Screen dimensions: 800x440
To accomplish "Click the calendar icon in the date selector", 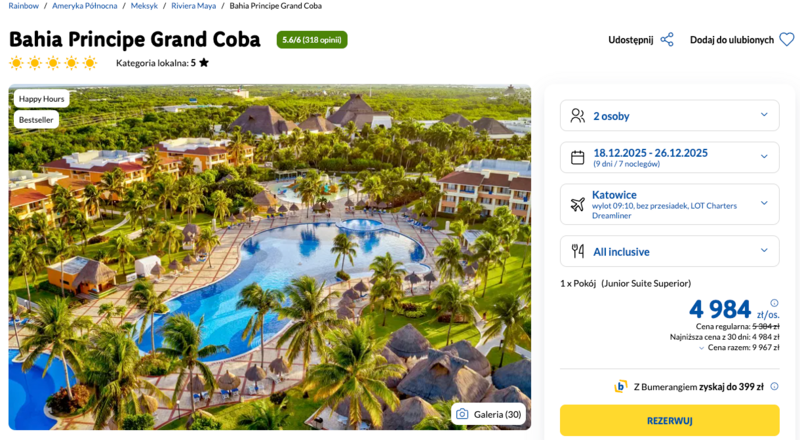I will click(x=577, y=157).
